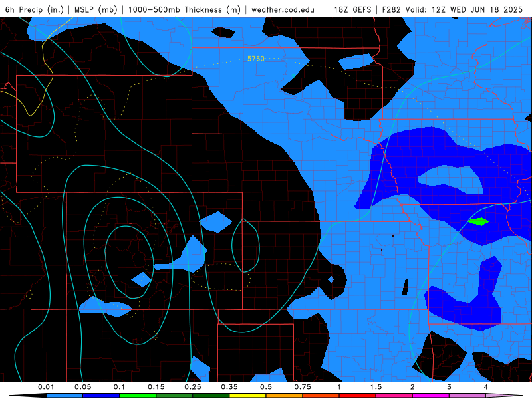532x399 pixels.
Task: Pick the light blue 0.01–0.05 legend swatch
Action: point(65,396)
